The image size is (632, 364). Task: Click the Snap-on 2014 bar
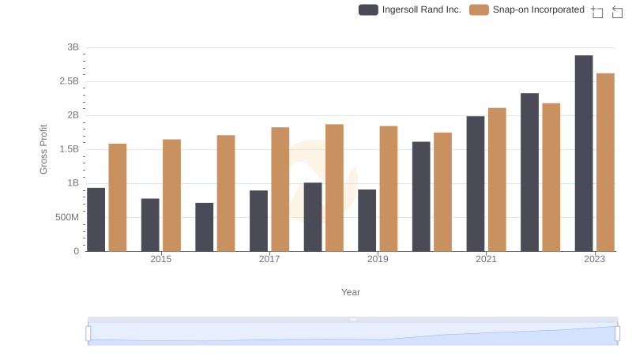[118, 197]
